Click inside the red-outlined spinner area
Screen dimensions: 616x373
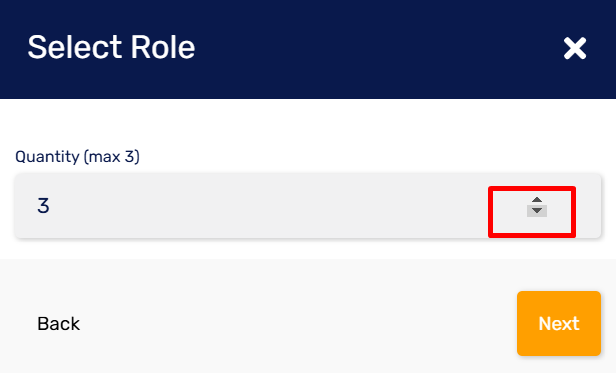(x=532, y=212)
